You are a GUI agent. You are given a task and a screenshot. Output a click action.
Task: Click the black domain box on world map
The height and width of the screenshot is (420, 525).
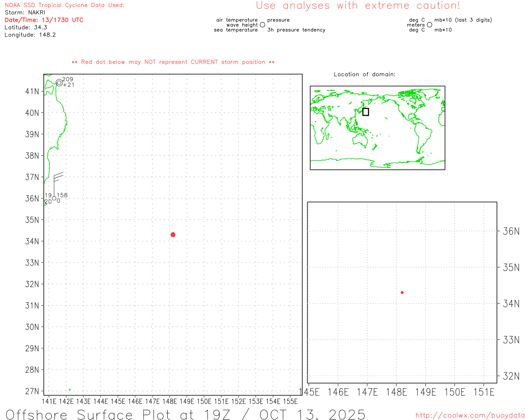point(365,112)
